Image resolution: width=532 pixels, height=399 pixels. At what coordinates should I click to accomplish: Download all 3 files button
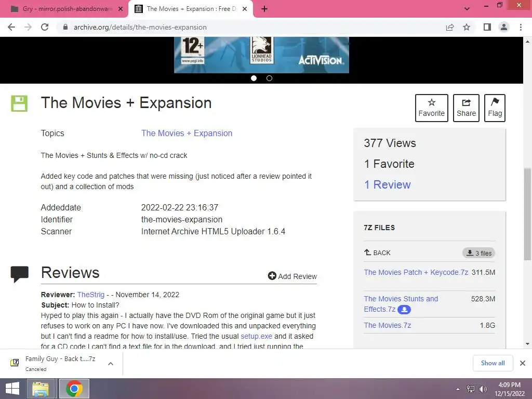tap(478, 253)
